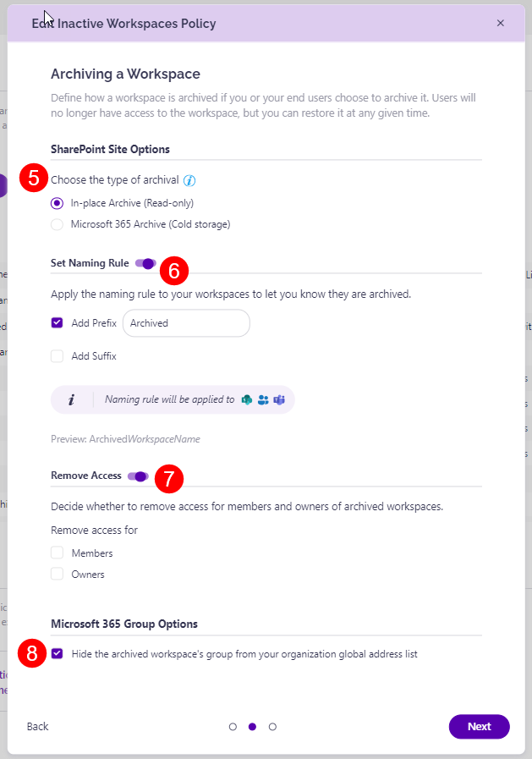The height and width of the screenshot is (759, 532).
Task: Click the Next button
Action: tap(479, 726)
